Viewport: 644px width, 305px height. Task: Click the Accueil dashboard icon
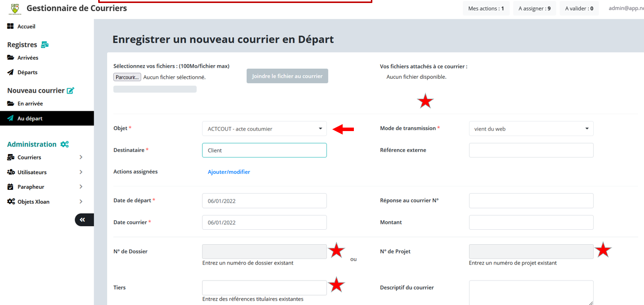10,26
